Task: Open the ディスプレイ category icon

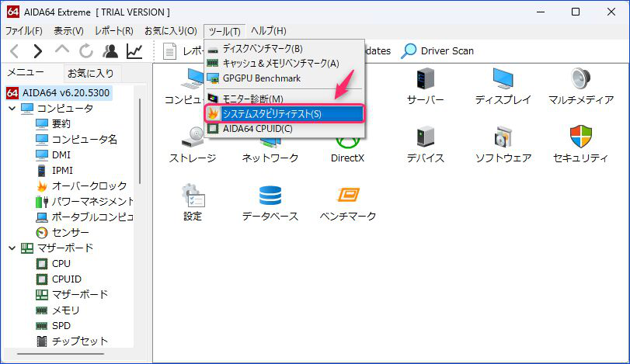Action: (503, 78)
